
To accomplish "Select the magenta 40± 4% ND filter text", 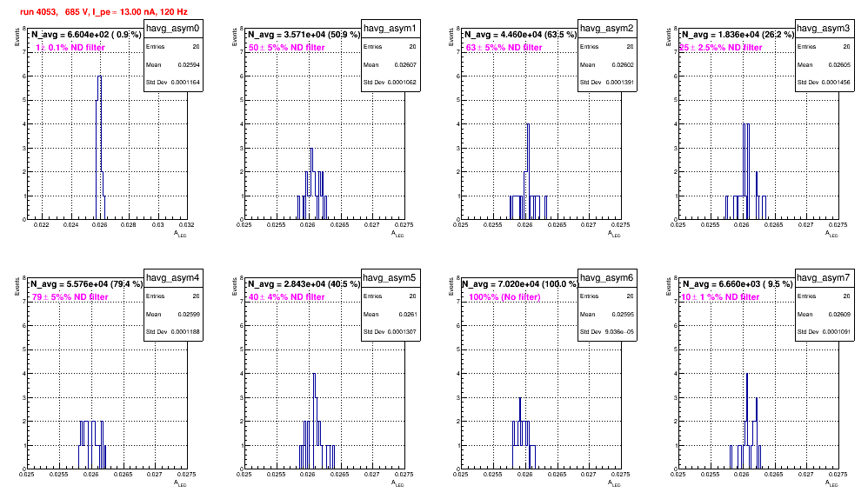I will click(287, 297).
